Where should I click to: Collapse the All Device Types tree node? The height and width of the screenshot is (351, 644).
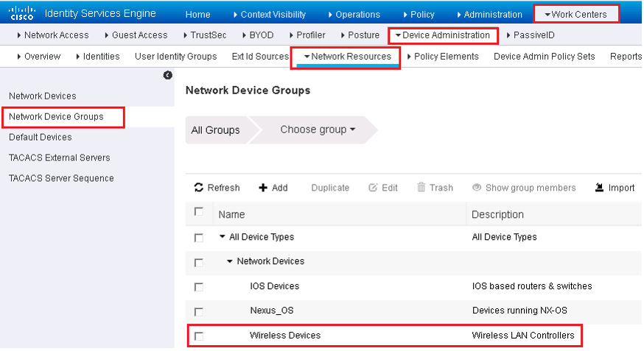(x=223, y=237)
